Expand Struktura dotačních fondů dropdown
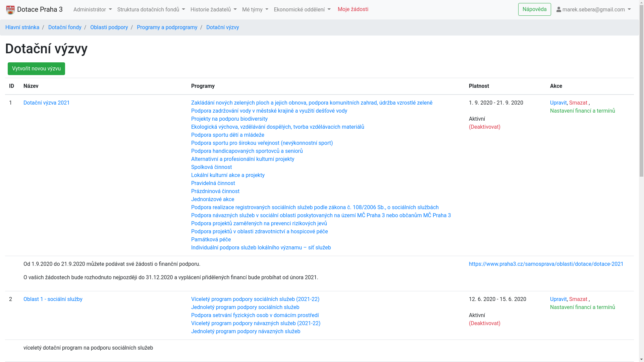644x362 pixels. point(151,10)
